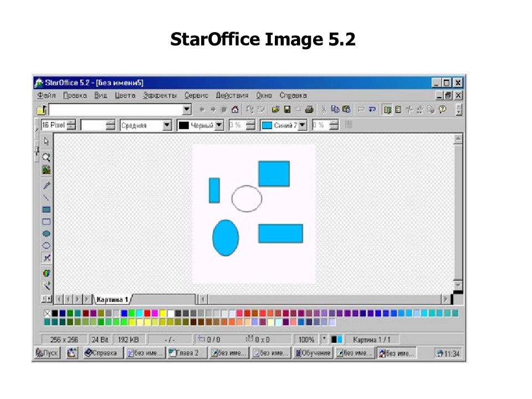The height and width of the screenshot is (399, 532).
Task: Open Обучение taskbar button
Action: pos(313,353)
